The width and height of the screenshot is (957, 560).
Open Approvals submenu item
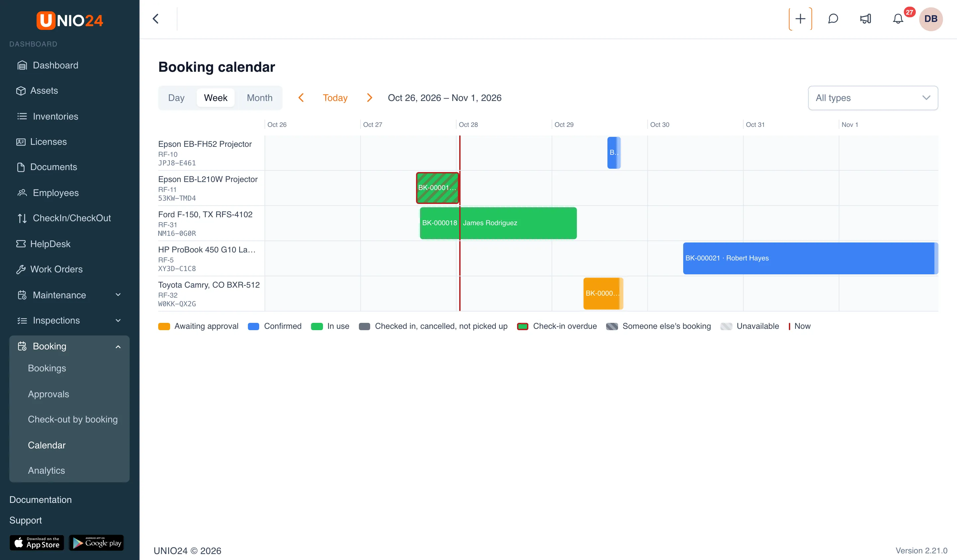pos(49,394)
